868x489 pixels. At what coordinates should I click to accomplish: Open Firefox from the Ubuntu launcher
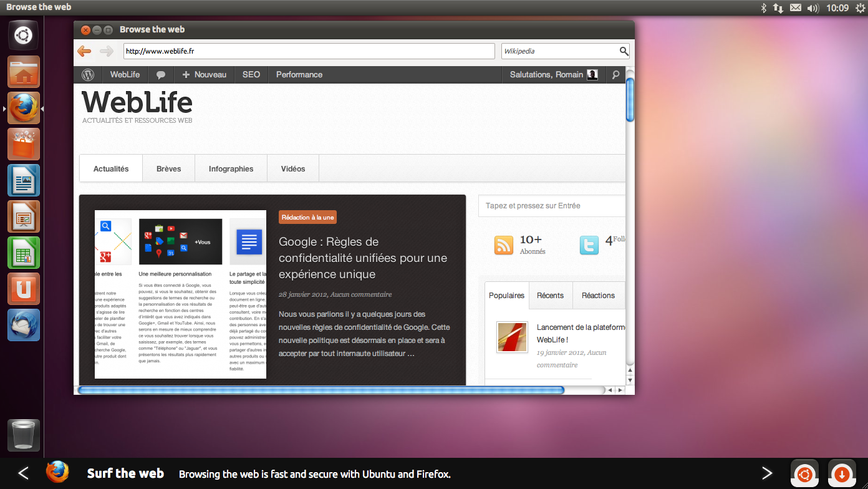point(23,107)
